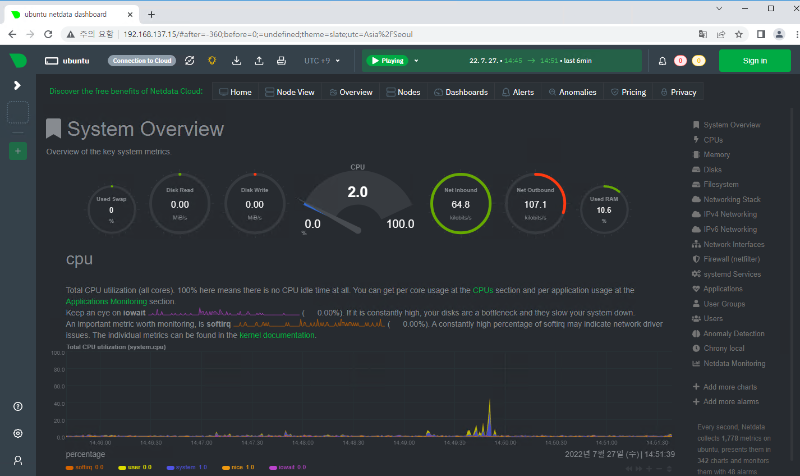Click the print dashboard icon

coord(283,61)
